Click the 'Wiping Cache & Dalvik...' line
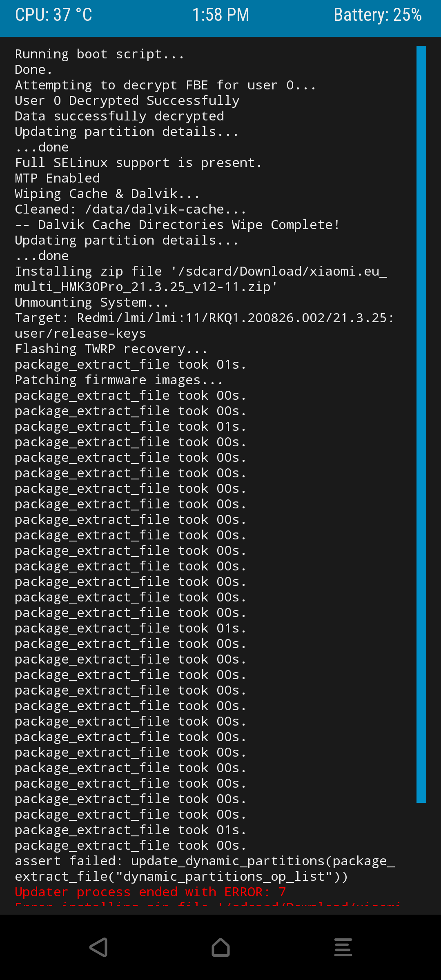Image resolution: width=441 pixels, height=980 pixels. tap(107, 194)
